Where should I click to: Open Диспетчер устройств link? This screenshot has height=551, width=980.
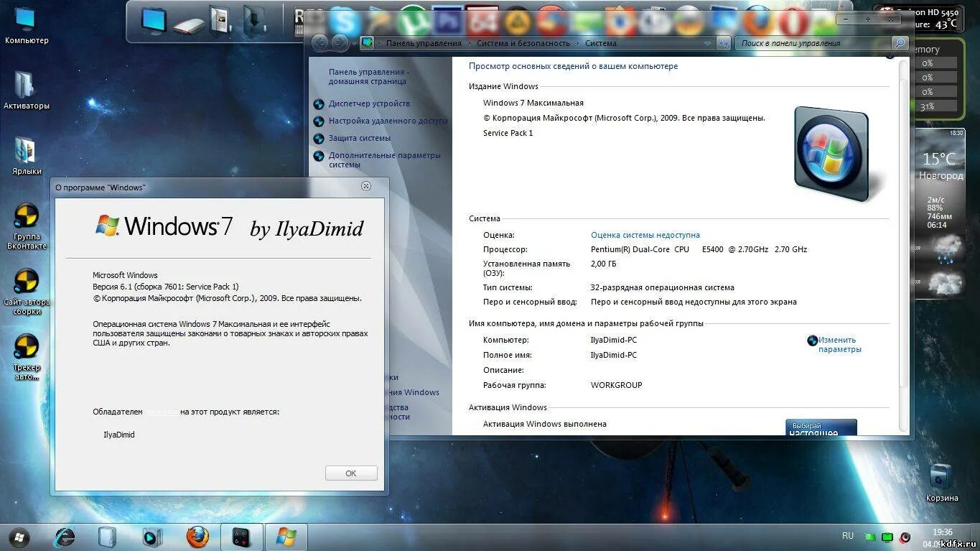[369, 103]
